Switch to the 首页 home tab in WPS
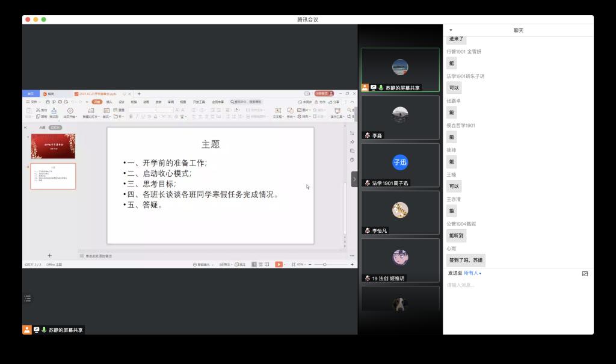The width and height of the screenshot is (616, 364). coord(31,93)
